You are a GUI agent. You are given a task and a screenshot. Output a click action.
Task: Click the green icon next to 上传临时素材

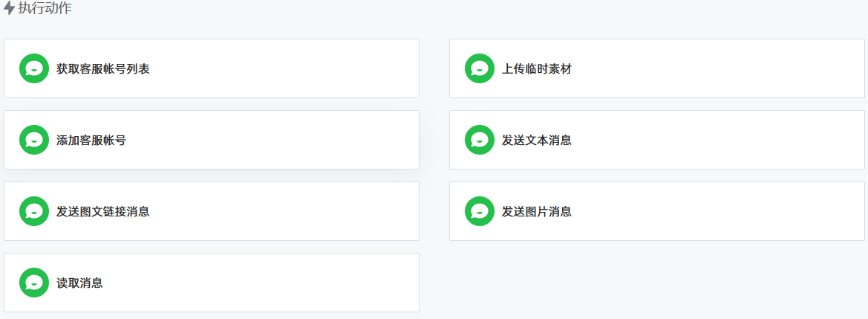480,68
